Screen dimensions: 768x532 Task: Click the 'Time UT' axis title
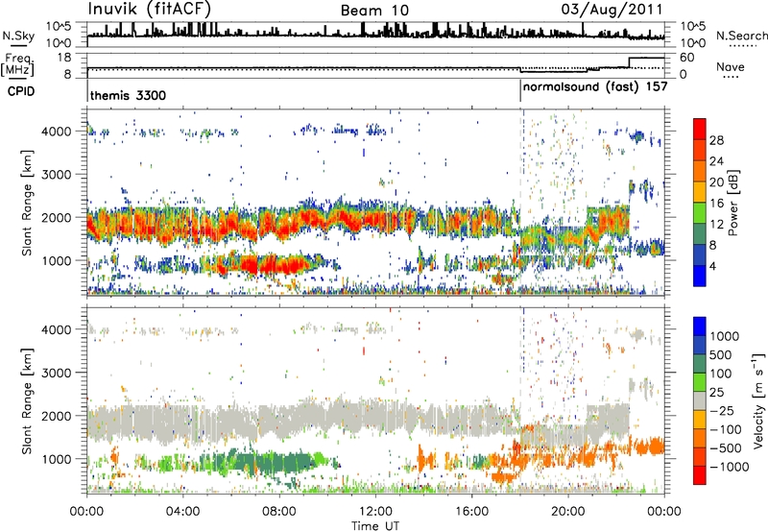coord(375,525)
